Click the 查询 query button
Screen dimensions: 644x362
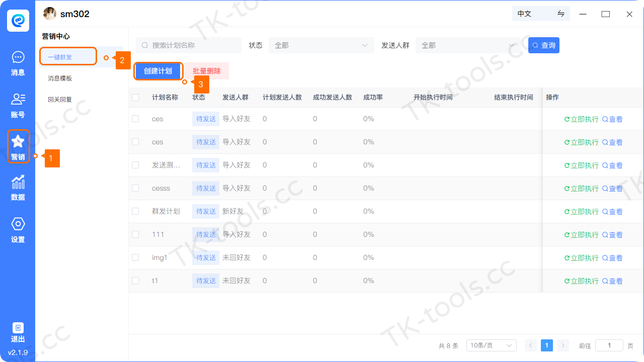544,45
